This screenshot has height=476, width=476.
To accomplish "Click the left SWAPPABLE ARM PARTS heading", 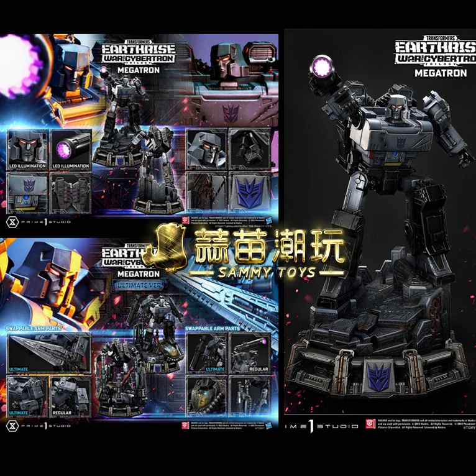I will (x=33, y=329).
